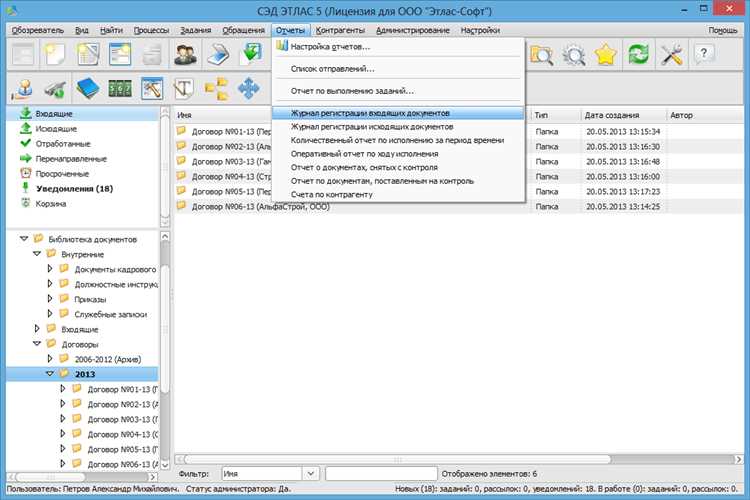Click the folder search magnifier icon

tap(542, 55)
